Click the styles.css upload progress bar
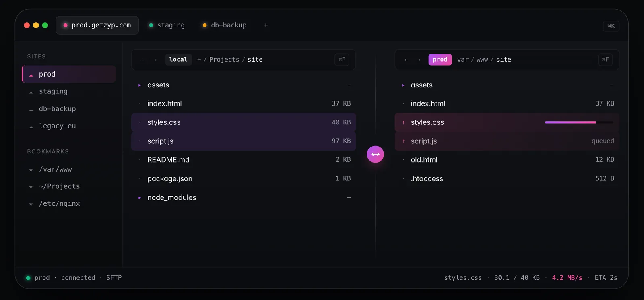Screen dimensions: 644x300 pyautogui.click(x=579, y=122)
